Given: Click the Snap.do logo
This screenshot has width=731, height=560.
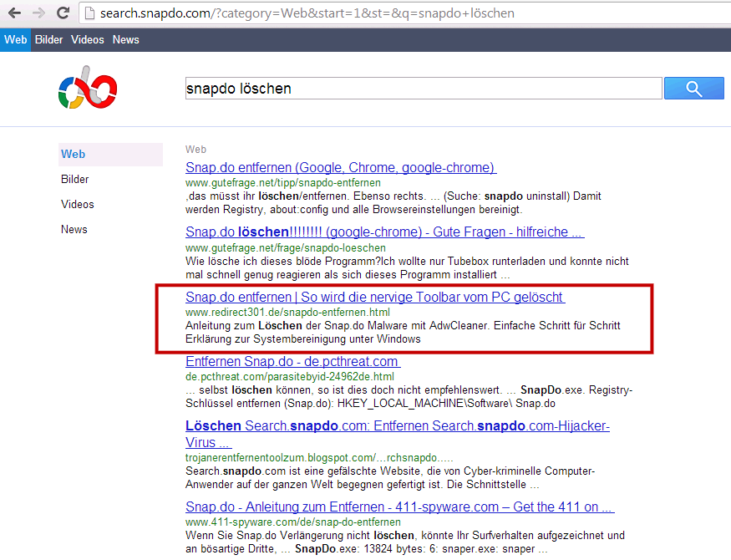Looking at the screenshot, I should 88,88.
